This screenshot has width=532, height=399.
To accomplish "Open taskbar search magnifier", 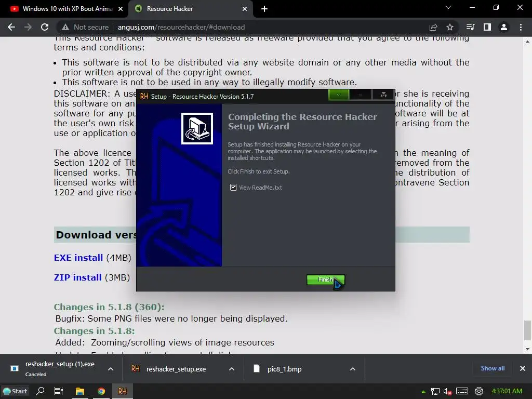I will [40, 391].
